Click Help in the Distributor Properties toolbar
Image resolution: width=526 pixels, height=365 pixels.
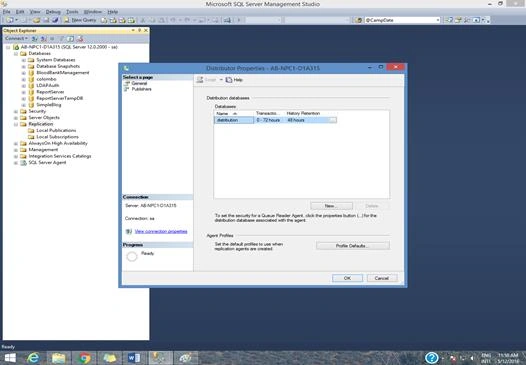coord(234,80)
